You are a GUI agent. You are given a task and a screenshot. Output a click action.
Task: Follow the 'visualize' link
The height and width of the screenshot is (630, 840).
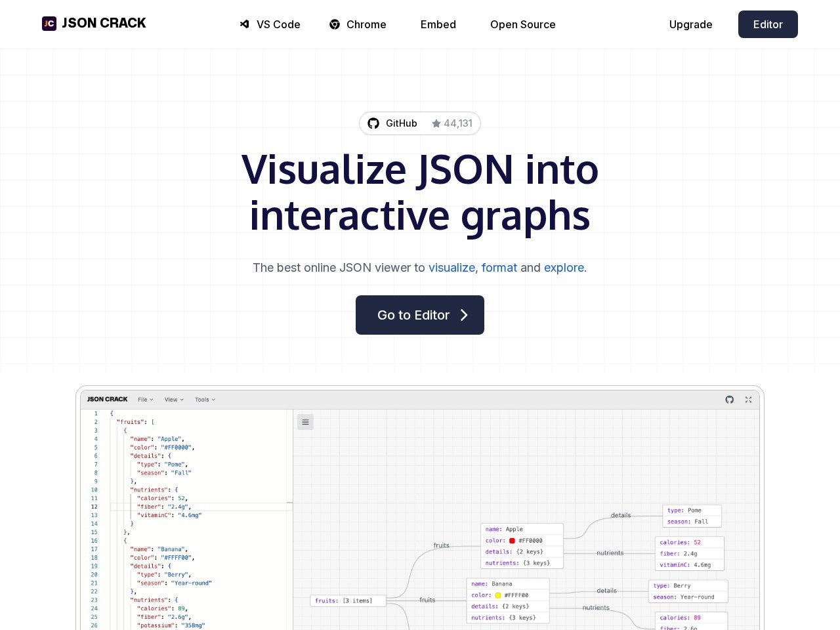[451, 268]
